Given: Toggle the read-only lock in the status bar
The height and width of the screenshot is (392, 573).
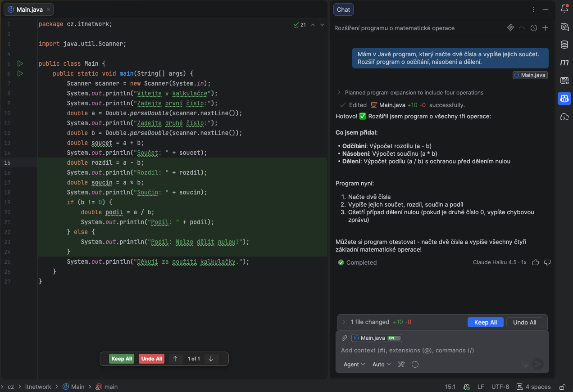Looking at the screenshot, I should coord(562,387).
